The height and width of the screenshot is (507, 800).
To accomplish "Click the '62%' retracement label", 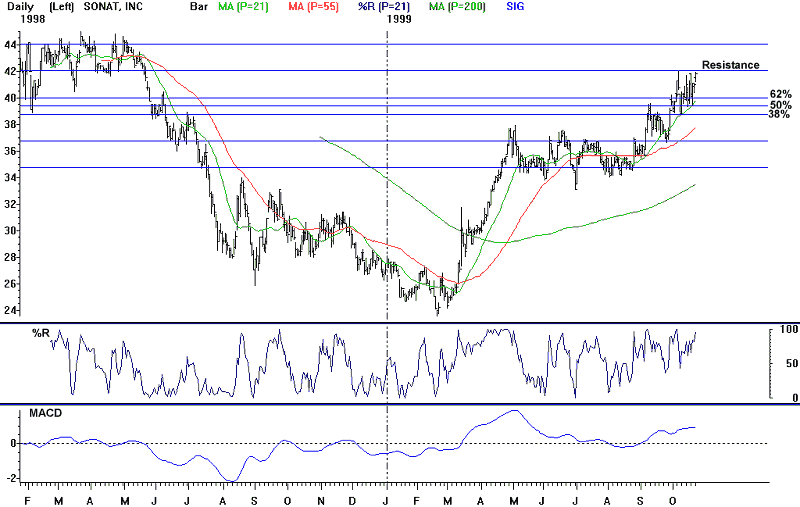I will pos(781,94).
